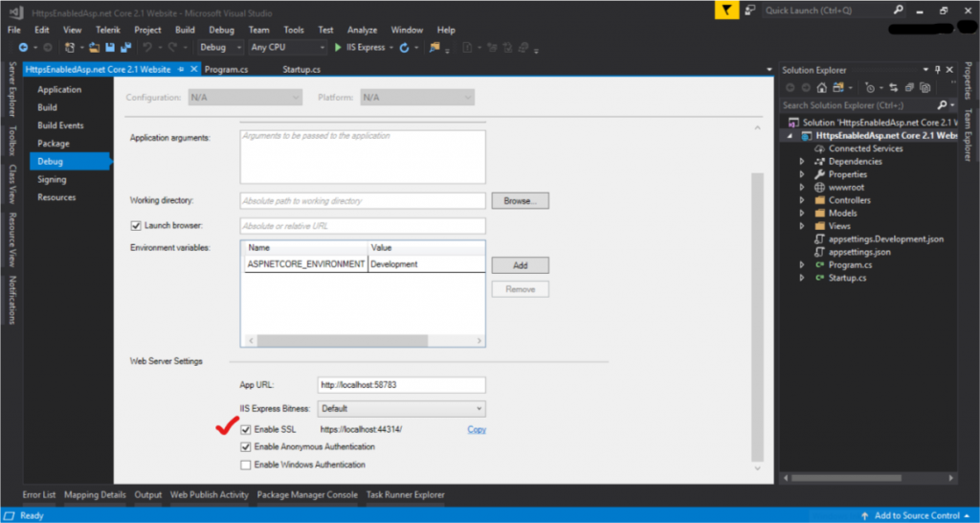Toggle the Launch browser checkbox
The width and height of the screenshot is (980, 523).
135,225
